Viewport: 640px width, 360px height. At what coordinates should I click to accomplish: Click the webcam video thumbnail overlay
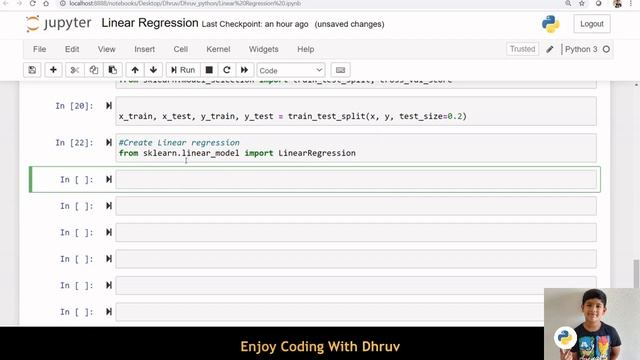[x=592, y=324]
